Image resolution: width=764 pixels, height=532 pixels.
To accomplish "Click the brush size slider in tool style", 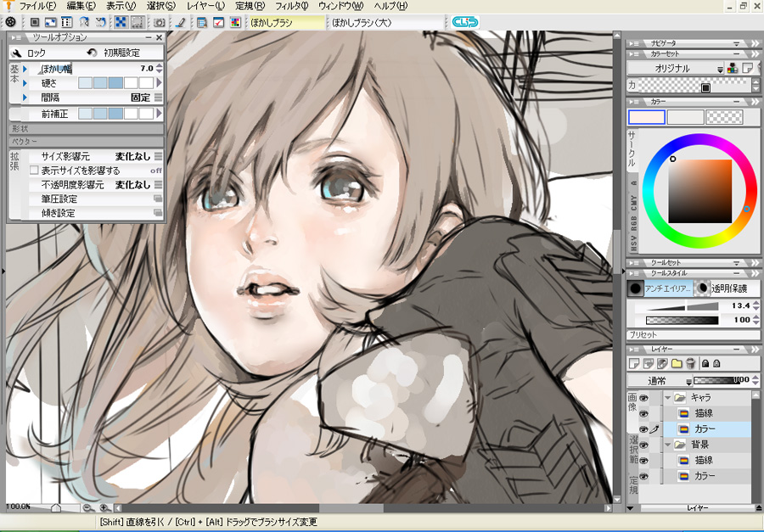I will click(682, 306).
